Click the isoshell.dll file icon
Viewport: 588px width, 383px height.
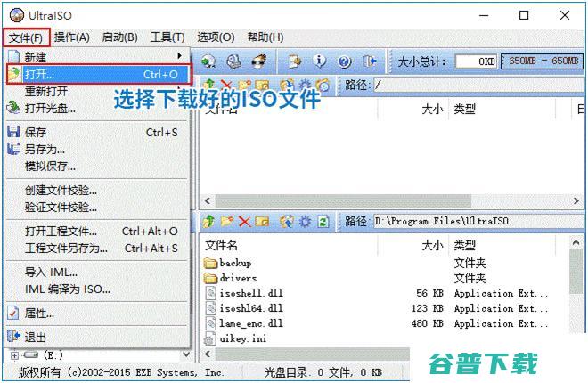[211, 293]
